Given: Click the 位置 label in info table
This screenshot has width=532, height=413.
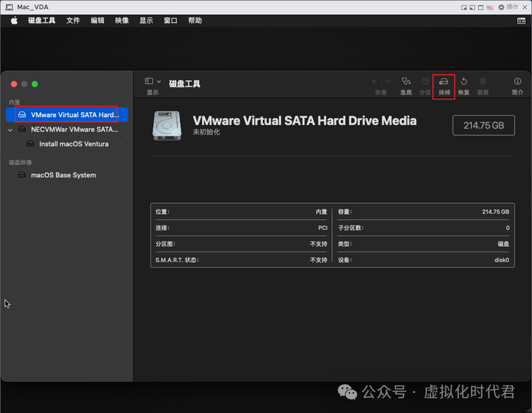Looking at the screenshot, I should (x=162, y=212).
